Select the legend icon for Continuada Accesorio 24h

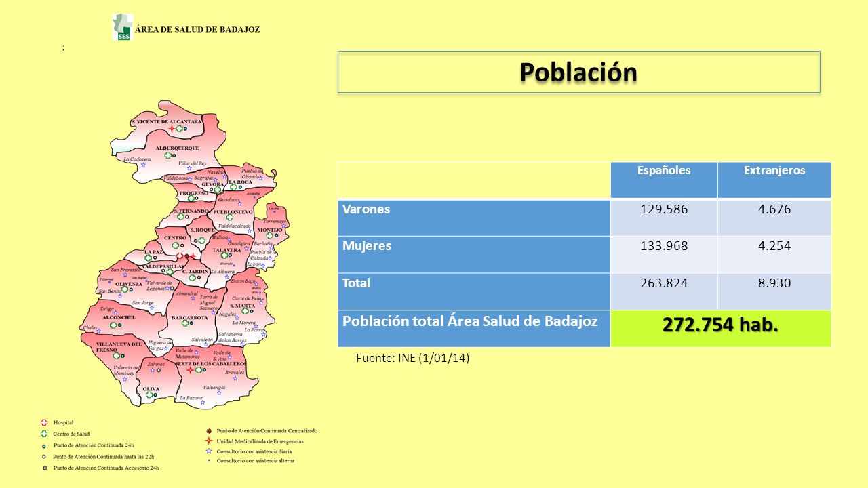coord(44,468)
